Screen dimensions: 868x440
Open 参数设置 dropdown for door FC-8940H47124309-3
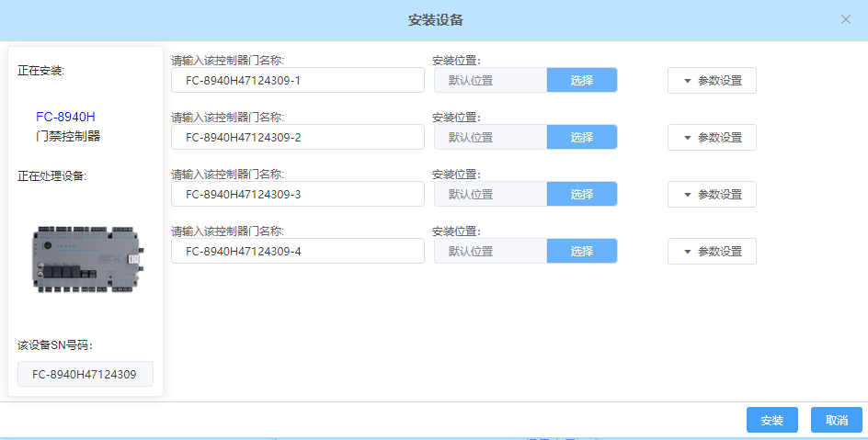(x=712, y=195)
